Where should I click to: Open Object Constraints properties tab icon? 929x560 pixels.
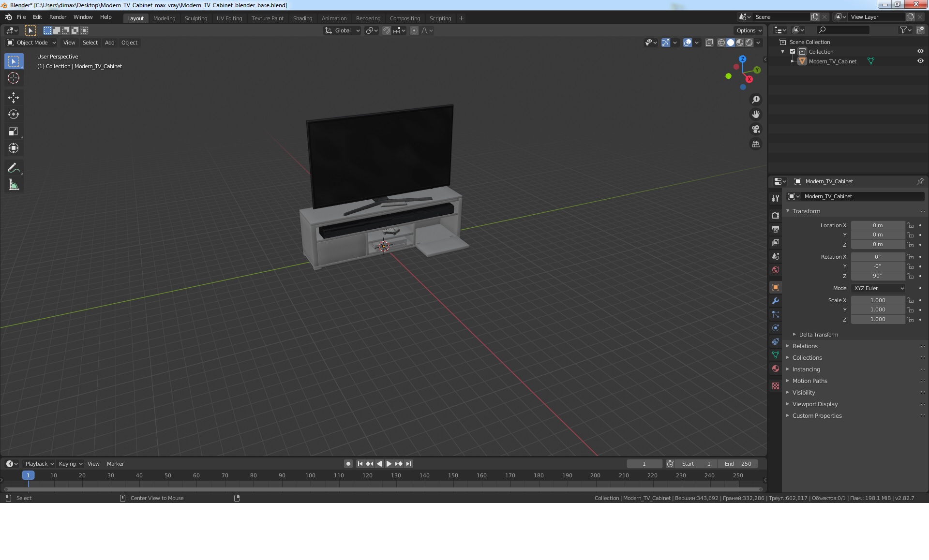pos(776,341)
